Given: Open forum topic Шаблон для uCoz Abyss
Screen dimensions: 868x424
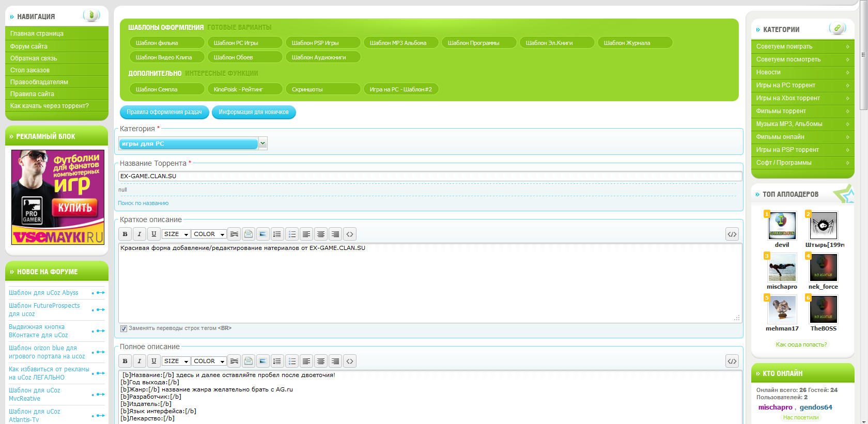Looking at the screenshot, I should 43,293.
